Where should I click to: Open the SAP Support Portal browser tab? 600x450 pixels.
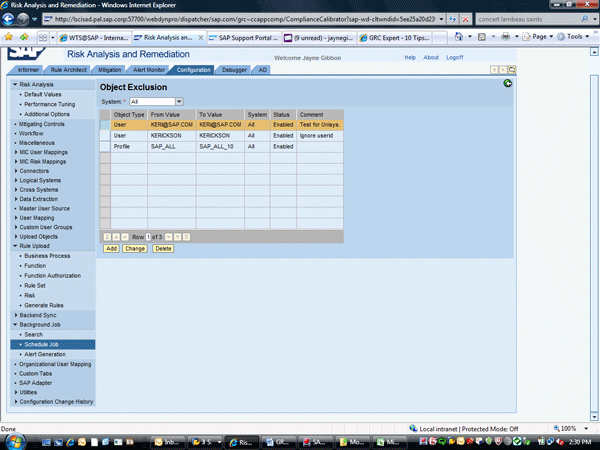click(x=244, y=38)
